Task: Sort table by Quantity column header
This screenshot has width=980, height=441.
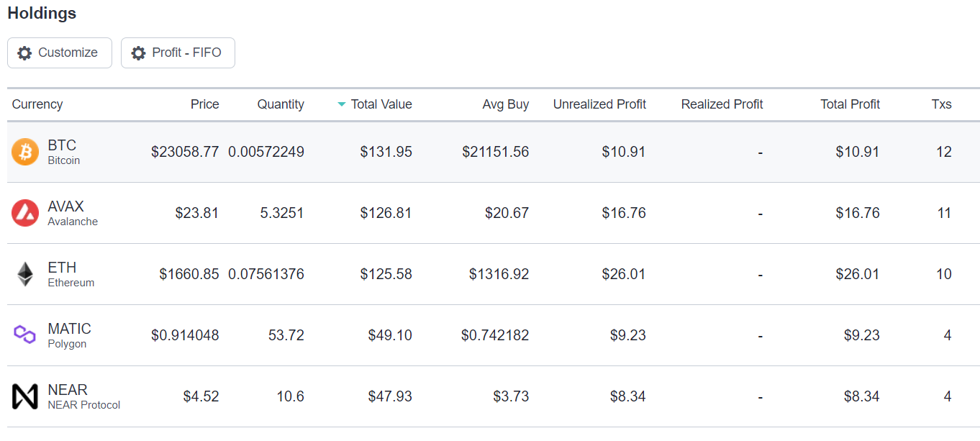Action: [281, 104]
